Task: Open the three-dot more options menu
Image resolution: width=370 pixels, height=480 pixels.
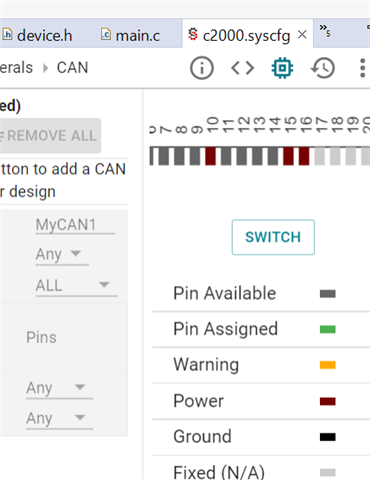Action: pyautogui.click(x=362, y=68)
